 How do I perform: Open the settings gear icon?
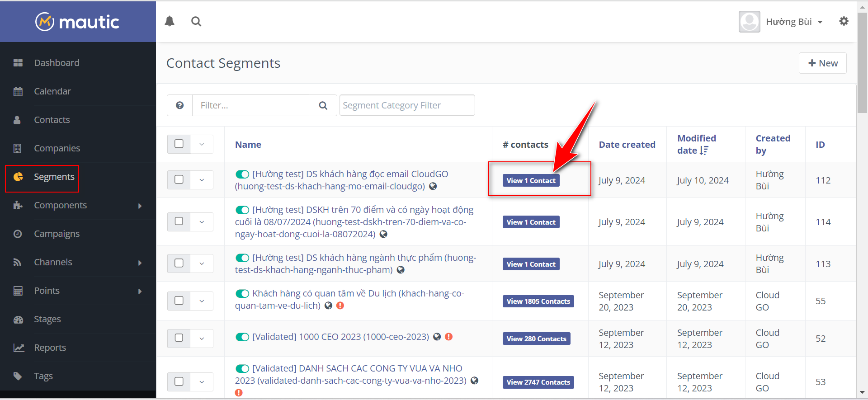(844, 21)
